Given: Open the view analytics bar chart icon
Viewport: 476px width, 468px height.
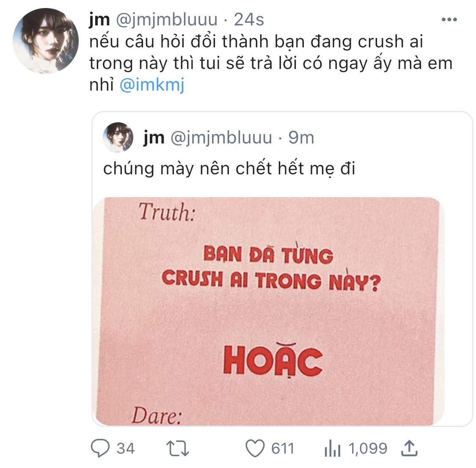Looking at the screenshot, I should click(x=333, y=448).
